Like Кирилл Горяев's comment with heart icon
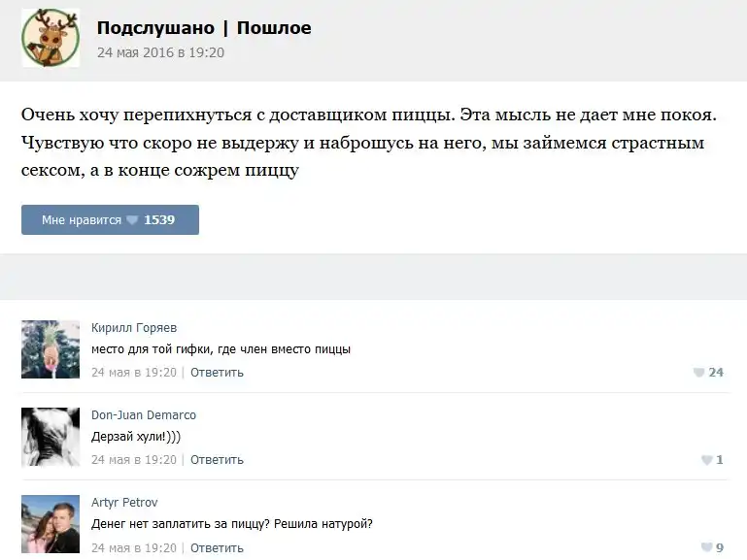Viewport: 747px width, 560px height. click(x=698, y=373)
